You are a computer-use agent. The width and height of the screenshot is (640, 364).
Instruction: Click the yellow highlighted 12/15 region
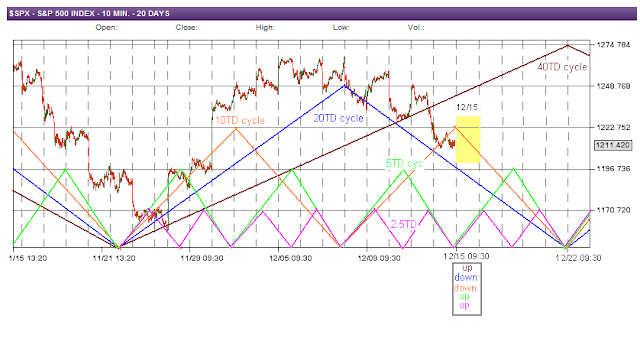coord(468,140)
